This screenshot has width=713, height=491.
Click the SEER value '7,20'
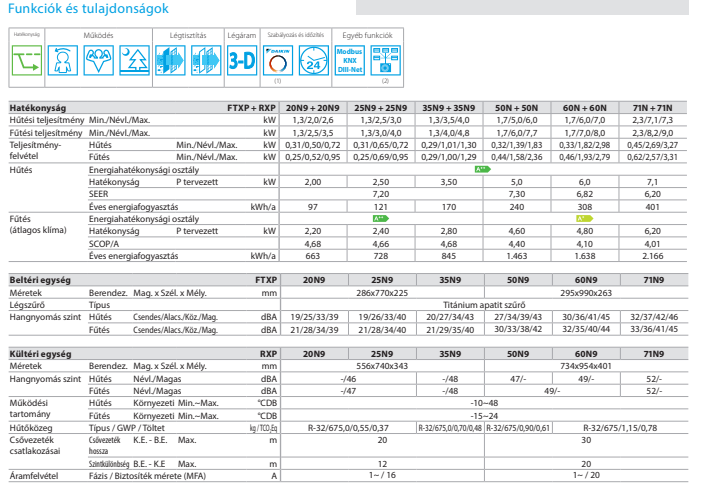[381, 194]
